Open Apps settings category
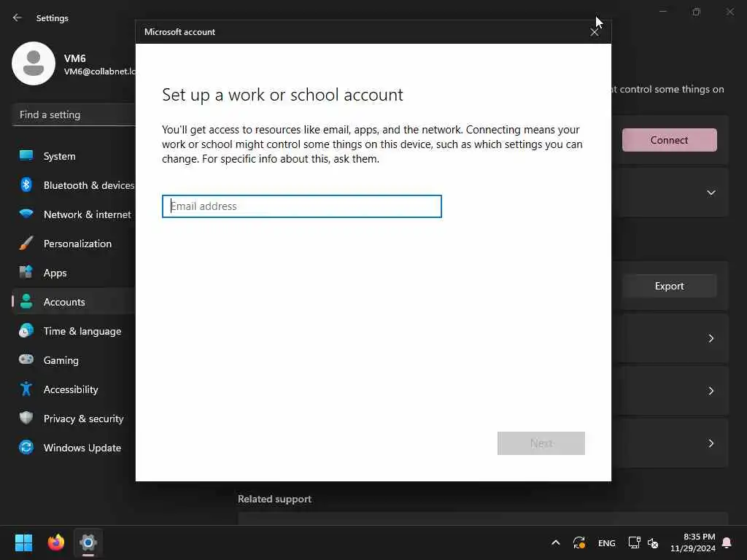 click(74, 273)
